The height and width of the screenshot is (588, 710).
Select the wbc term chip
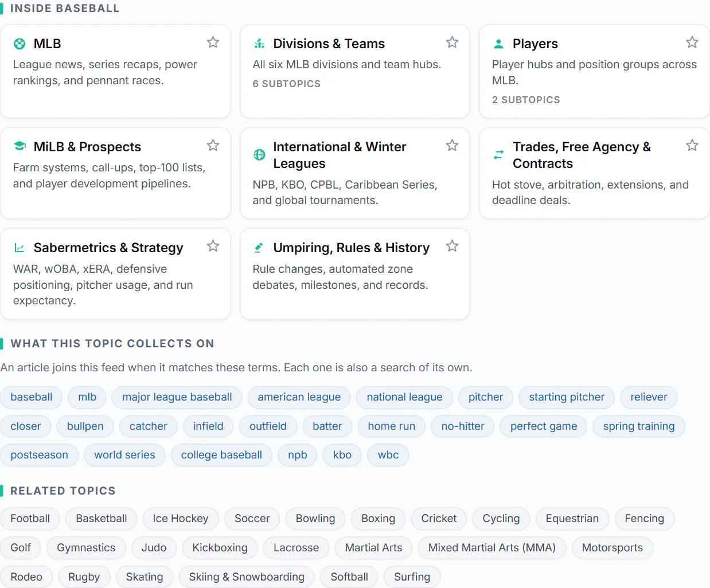388,455
